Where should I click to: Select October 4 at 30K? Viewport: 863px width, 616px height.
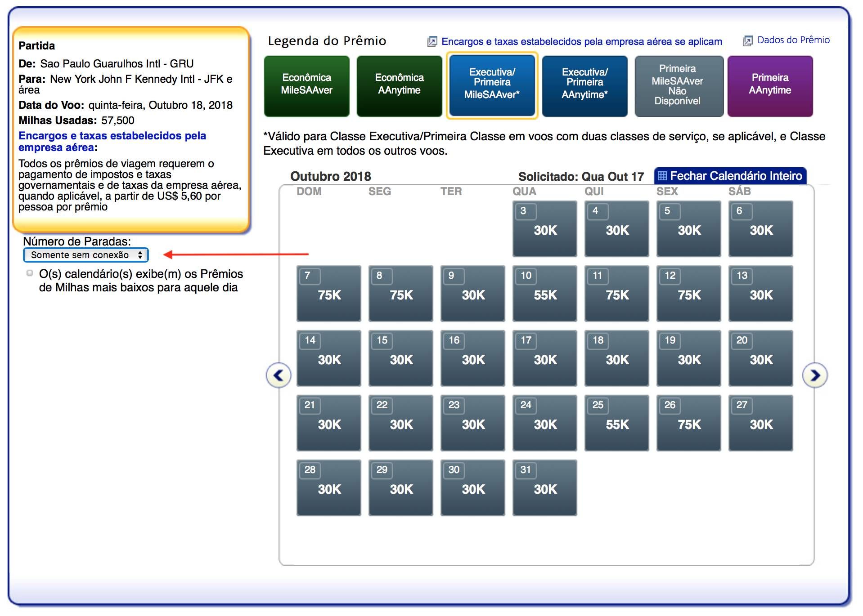(x=616, y=229)
